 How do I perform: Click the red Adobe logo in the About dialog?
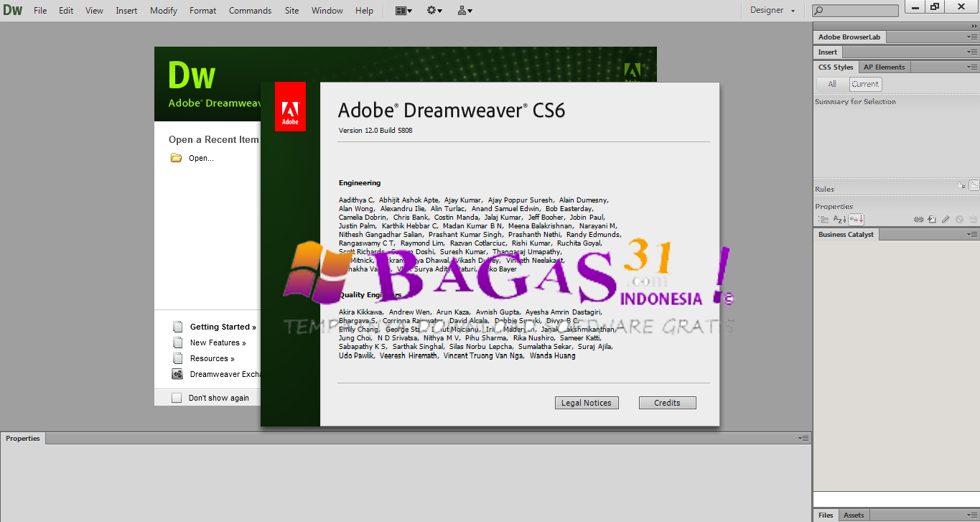pos(290,106)
